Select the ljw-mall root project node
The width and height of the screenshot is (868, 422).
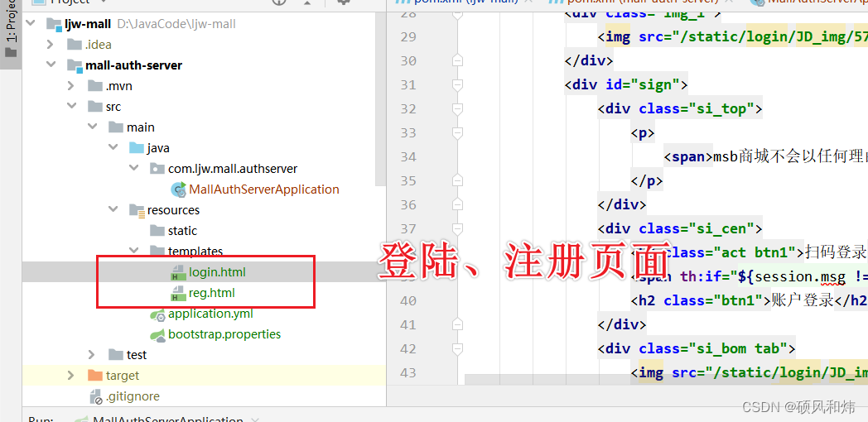[x=88, y=24]
